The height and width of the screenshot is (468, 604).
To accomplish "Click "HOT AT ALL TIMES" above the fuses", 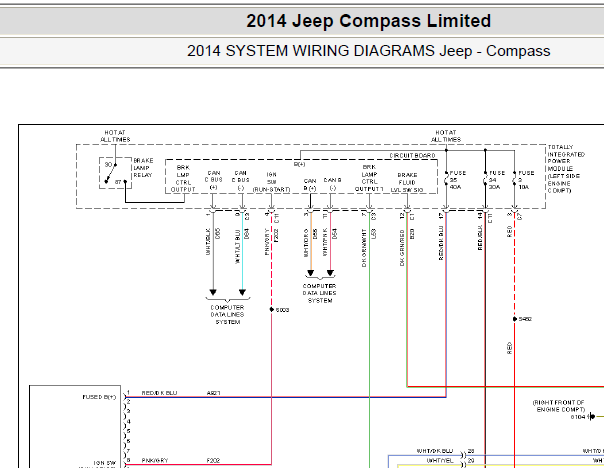I will point(446,136).
